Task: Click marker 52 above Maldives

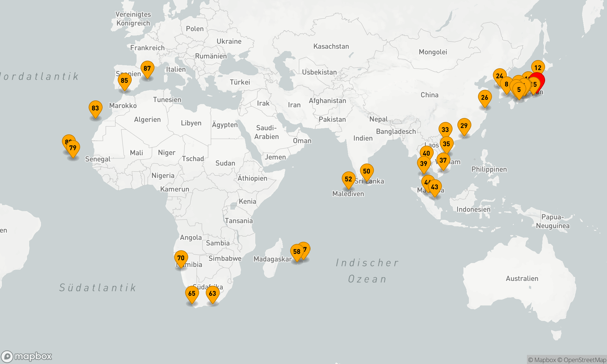Action: [x=348, y=179]
